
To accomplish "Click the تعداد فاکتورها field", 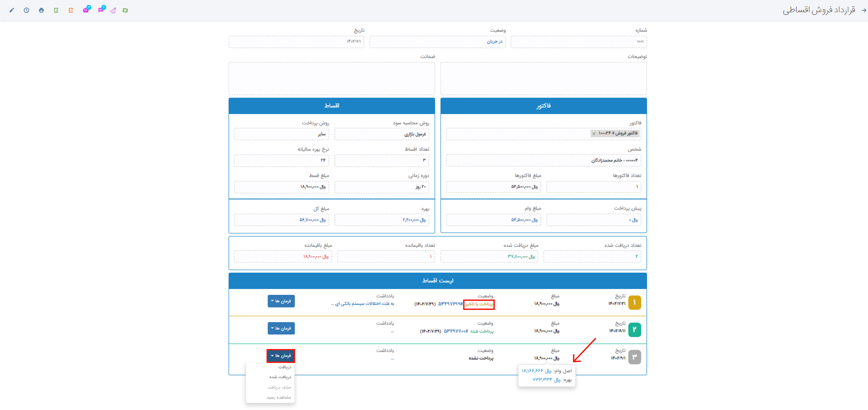I will pyautogui.click(x=594, y=187).
